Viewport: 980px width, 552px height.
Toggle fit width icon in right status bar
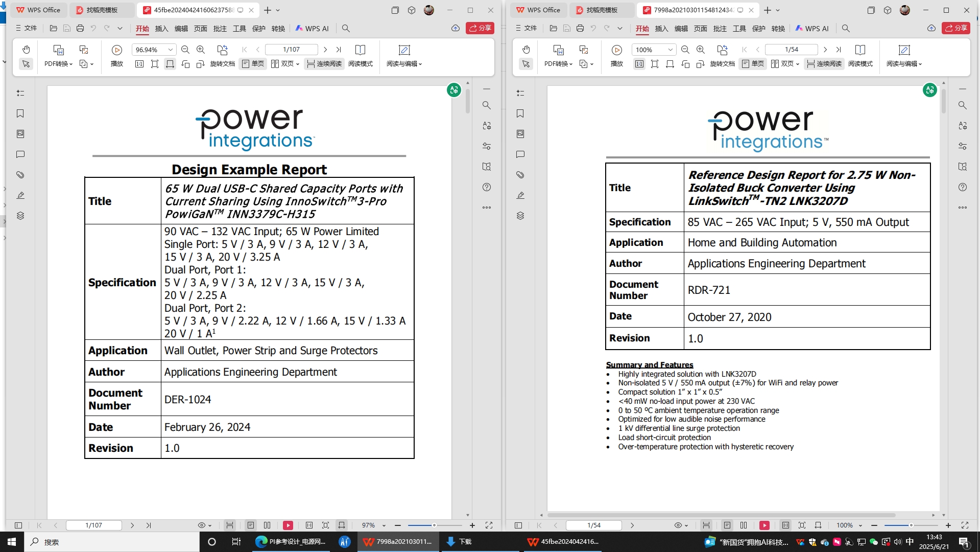point(818,525)
